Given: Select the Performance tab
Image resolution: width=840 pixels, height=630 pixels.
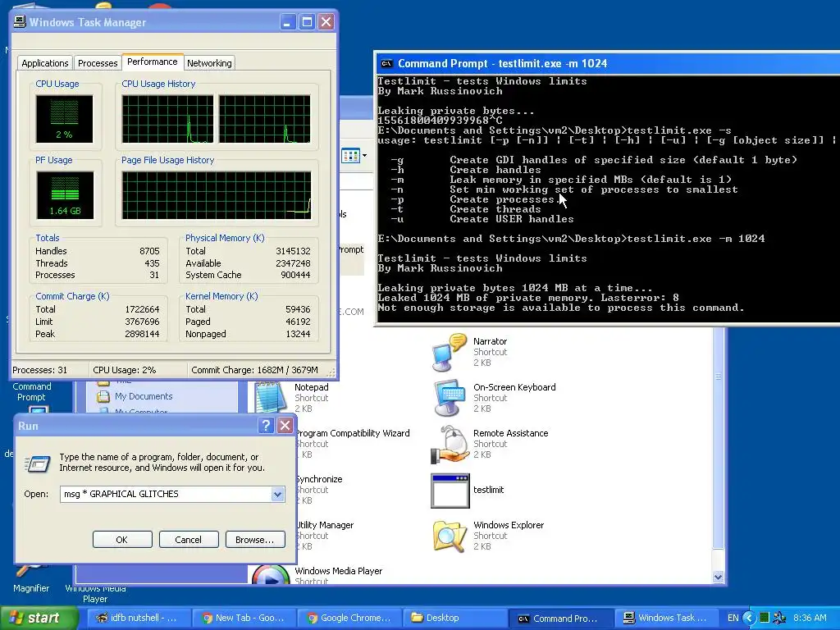Looking at the screenshot, I should (153, 62).
